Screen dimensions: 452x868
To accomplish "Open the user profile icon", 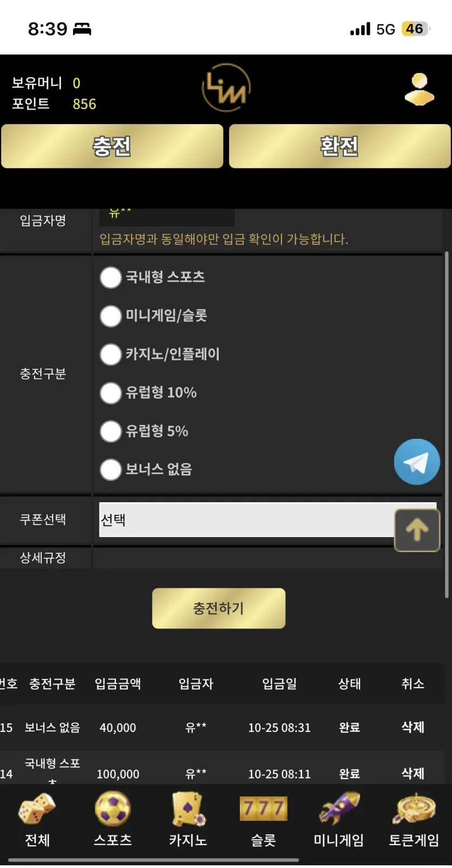I will coord(420,89).
